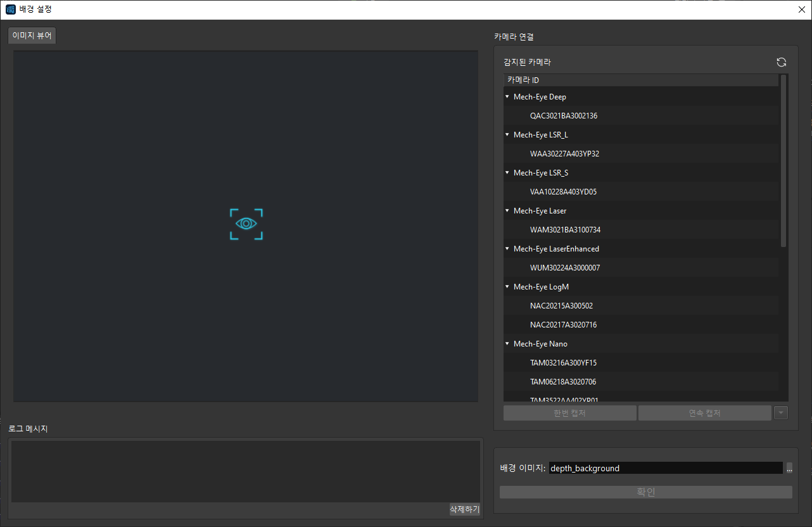Click 삭제하기 to clear log messages

click(464, 509)
